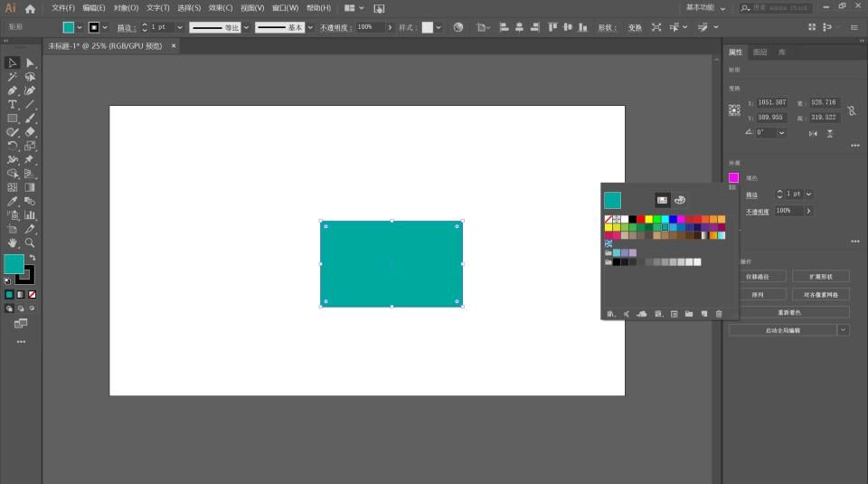The height and width of the screenshot is (484, 868).
Task: Swap fill and stroke arrows icon
Action: tap(33, 258)
